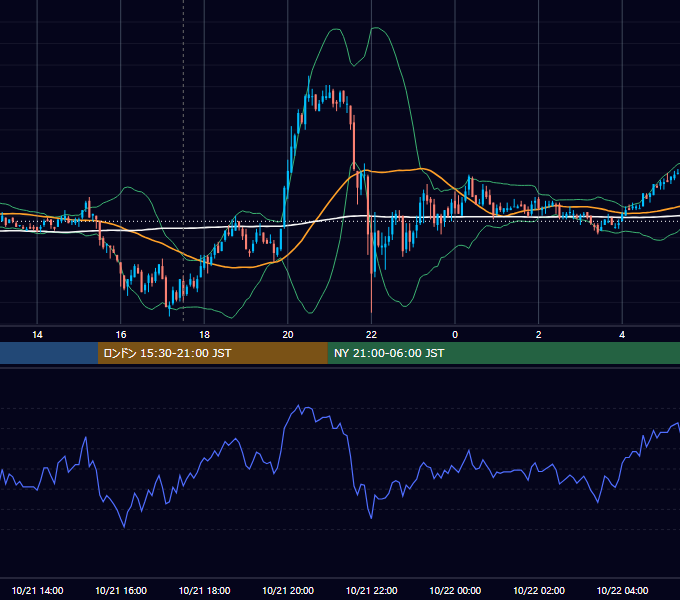Image resolution: width=680 pixels, height=600 pixels.
Task: Click the 10/21 22:00 date label
Action: point(371,590)
